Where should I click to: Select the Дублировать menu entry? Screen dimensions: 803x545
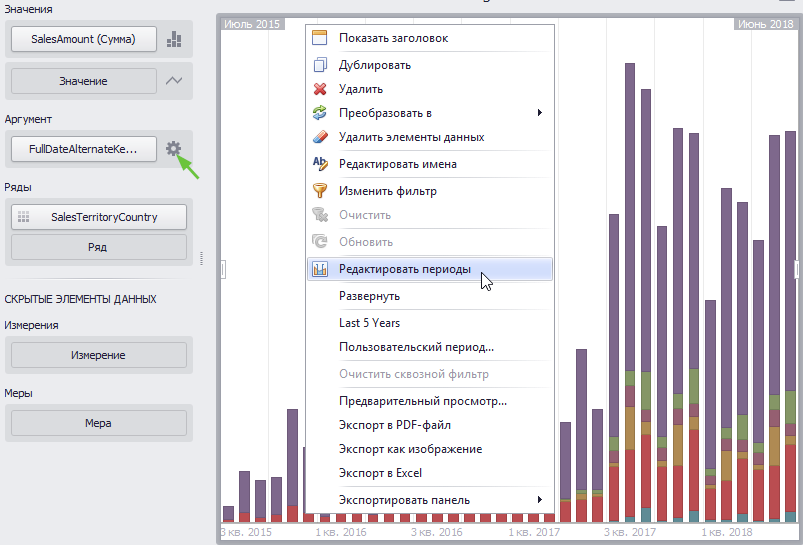pyautogui.click(x=430, y=65)
